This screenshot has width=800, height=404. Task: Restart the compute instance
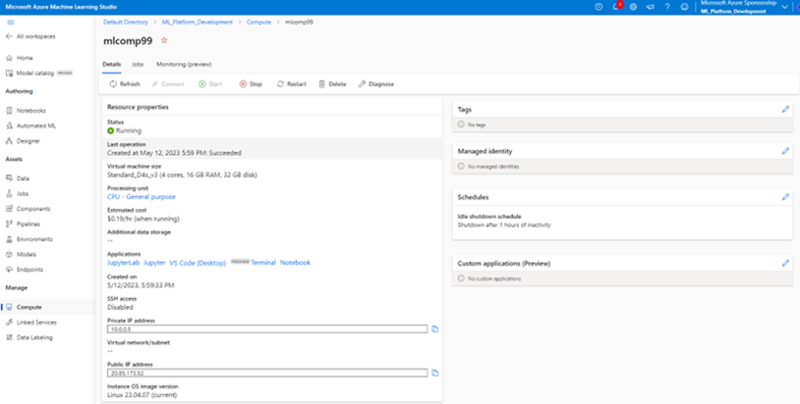tap(291, 84)
